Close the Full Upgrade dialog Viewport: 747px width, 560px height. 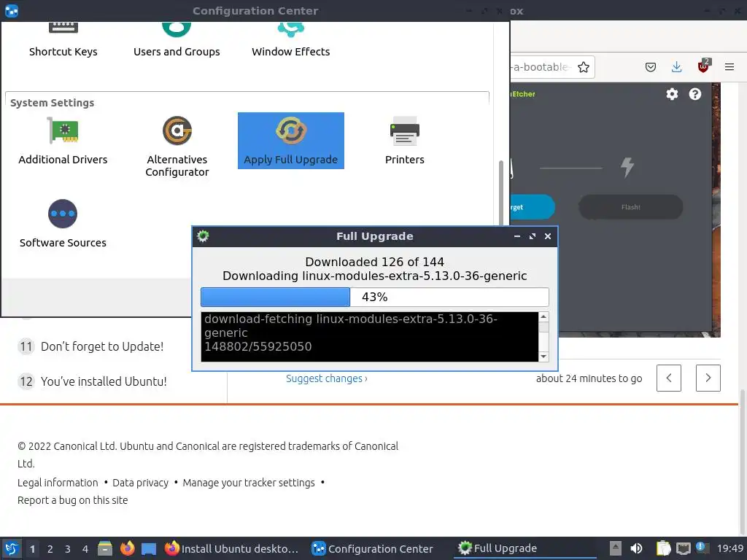click(x=548, y=236)
